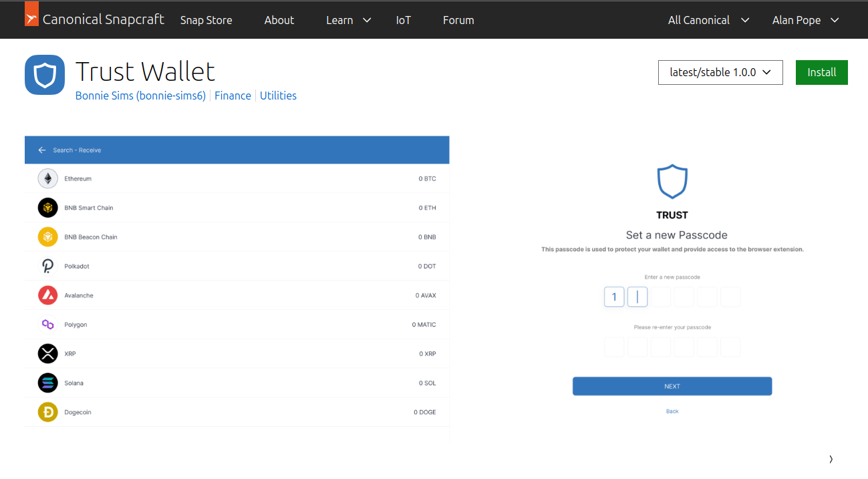Screen dimensions: 868x479
Task: Click the Trust Wallet shield app icon
Action: (x=45, y=75)
